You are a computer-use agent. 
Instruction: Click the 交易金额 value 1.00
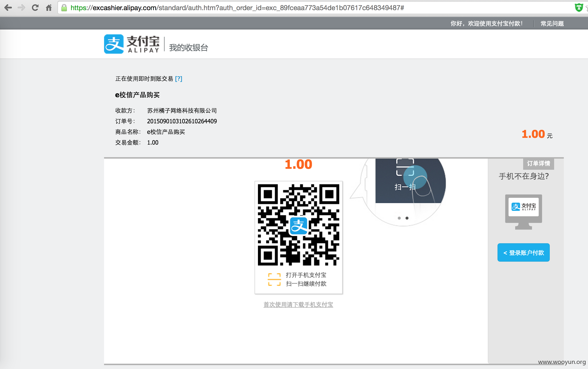click(153, 142)
